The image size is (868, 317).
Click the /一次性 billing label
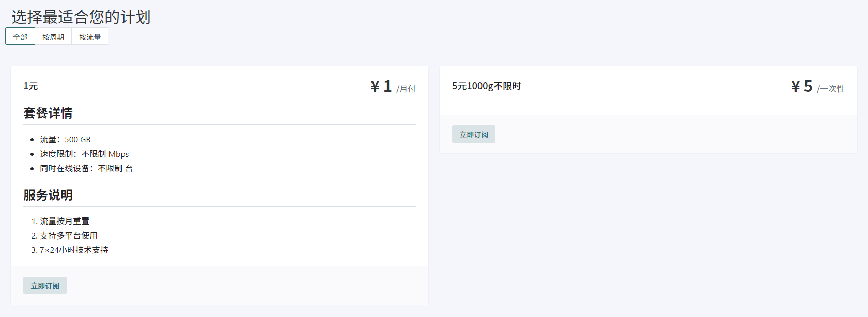coord(831,89)
